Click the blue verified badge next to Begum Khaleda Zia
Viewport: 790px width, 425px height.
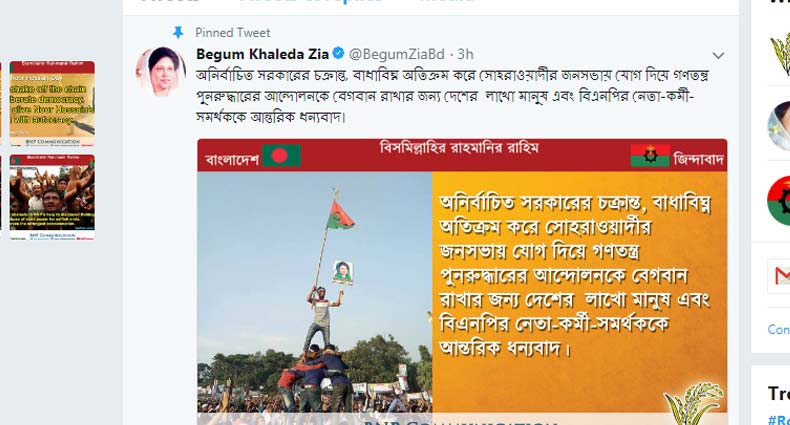(339, 53)
